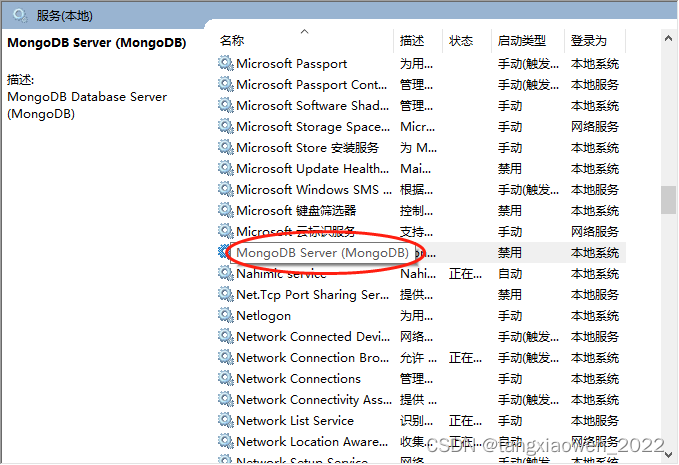Click scrollbar up arrow of services list
The image size is (679, 465).
[x=668, y=39]
